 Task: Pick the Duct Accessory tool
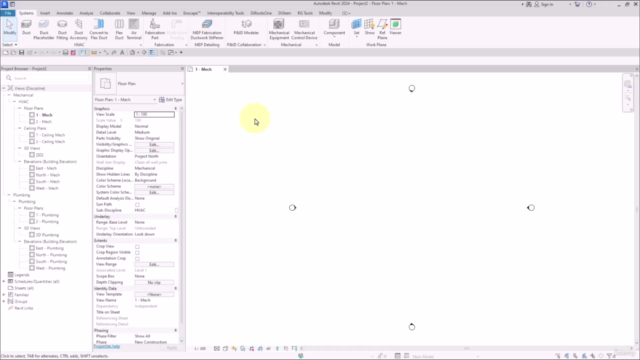(x=78, y=29)
